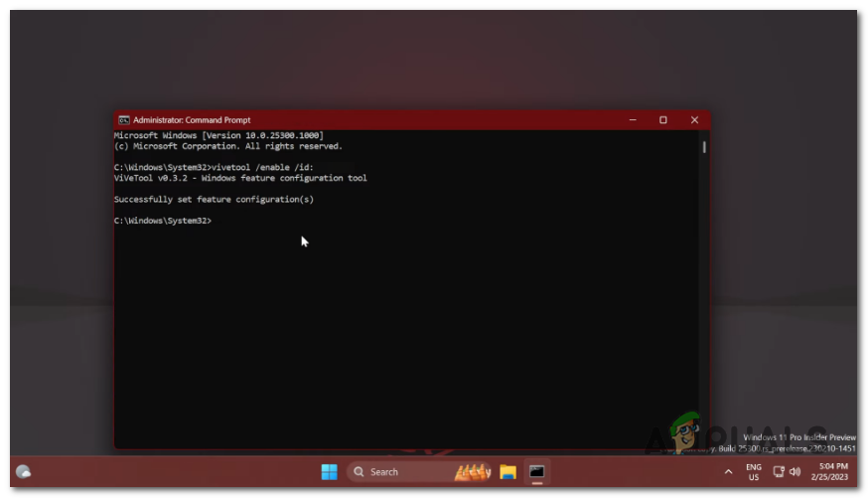Image resolution: width=868 pixels, height=498 pixels.
Task: Open the ENG US language switcher
Action: (x=753, y=471)
